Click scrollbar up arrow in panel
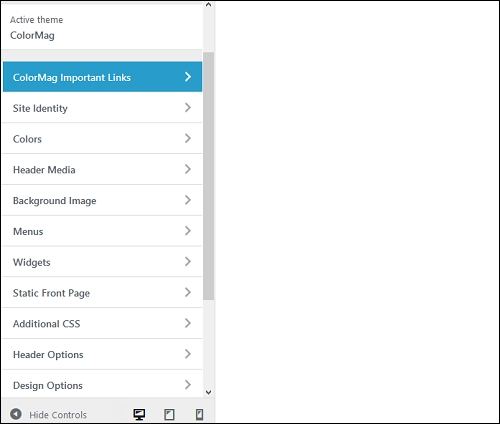The image size is (500, 424). [208, 5]
